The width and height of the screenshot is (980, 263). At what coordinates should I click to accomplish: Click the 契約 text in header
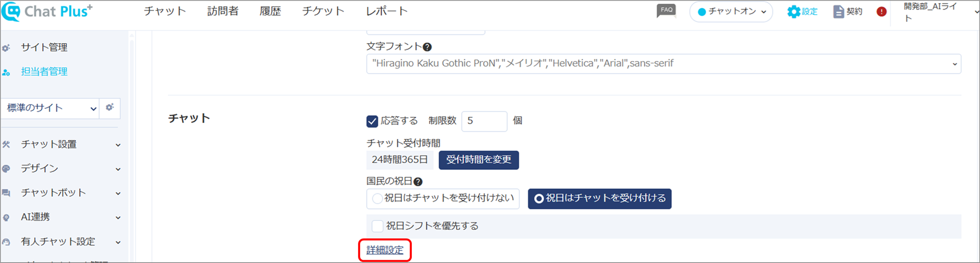(854, 12)
